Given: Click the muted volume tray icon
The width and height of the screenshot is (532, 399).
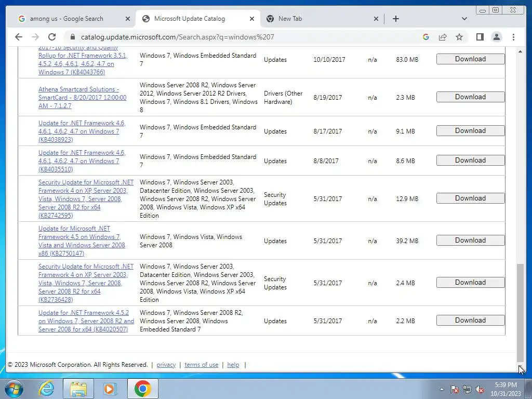Looking at the screenshot, I should (480, 389).
